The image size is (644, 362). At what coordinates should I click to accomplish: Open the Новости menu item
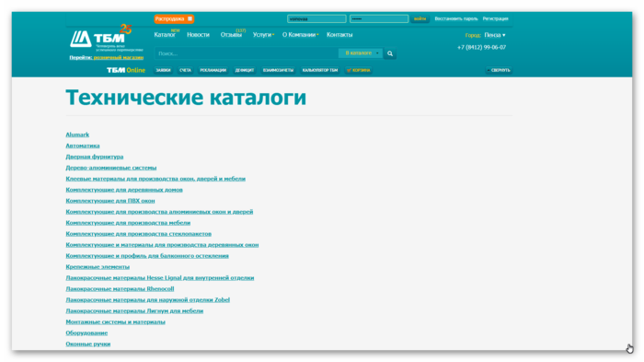click(x=198, y=35)
